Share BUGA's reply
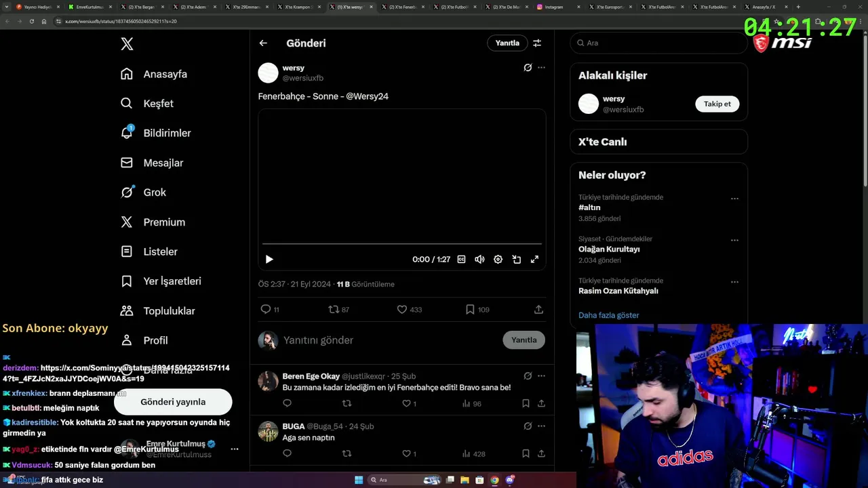Image resolution: width=868 pixels, height=488 pixels. pyautogui.click(x=541, y=453)
